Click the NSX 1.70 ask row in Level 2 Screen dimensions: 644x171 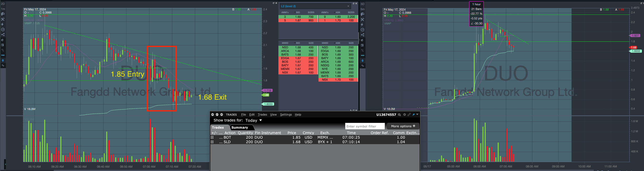[x=338, y=80]
